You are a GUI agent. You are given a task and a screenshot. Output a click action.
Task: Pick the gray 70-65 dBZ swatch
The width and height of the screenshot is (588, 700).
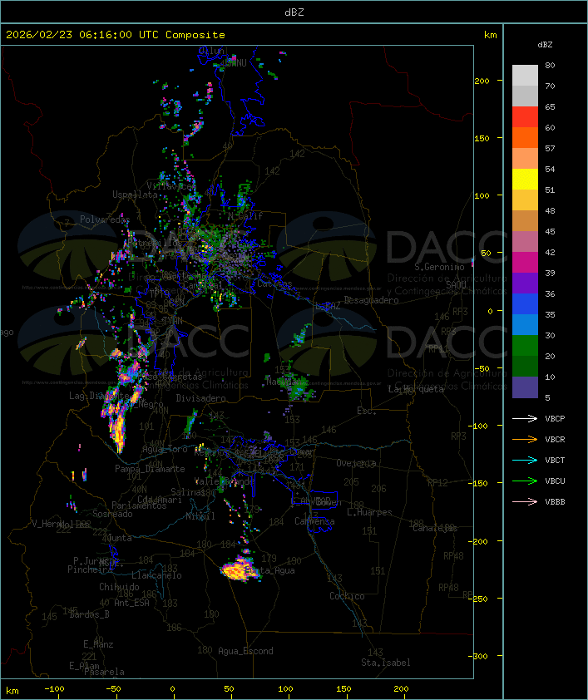525,96
